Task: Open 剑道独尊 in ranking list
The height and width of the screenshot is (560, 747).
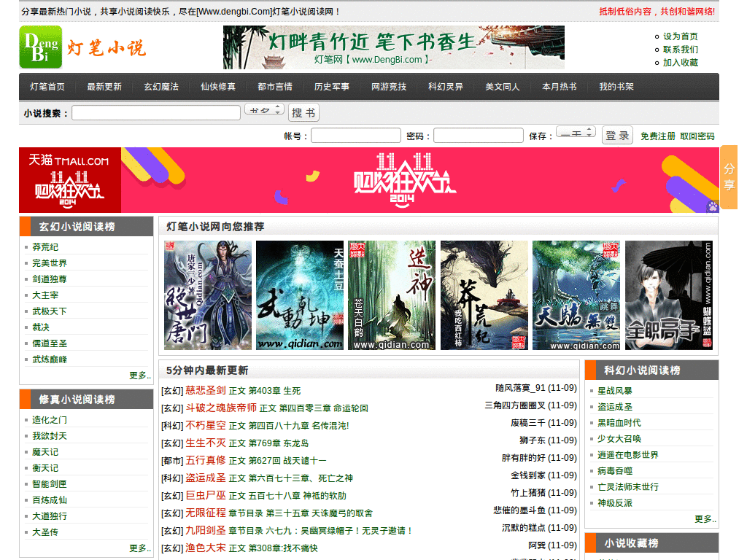Action: 50,279
